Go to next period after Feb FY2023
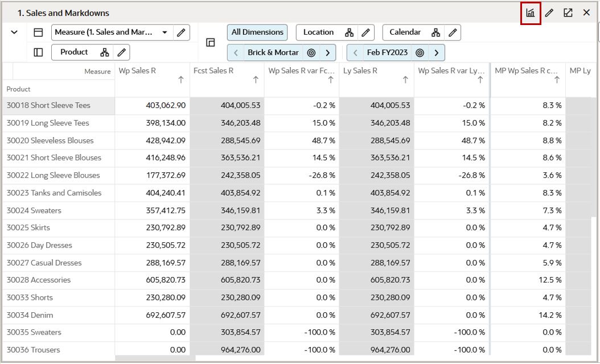 pos(437,53)
